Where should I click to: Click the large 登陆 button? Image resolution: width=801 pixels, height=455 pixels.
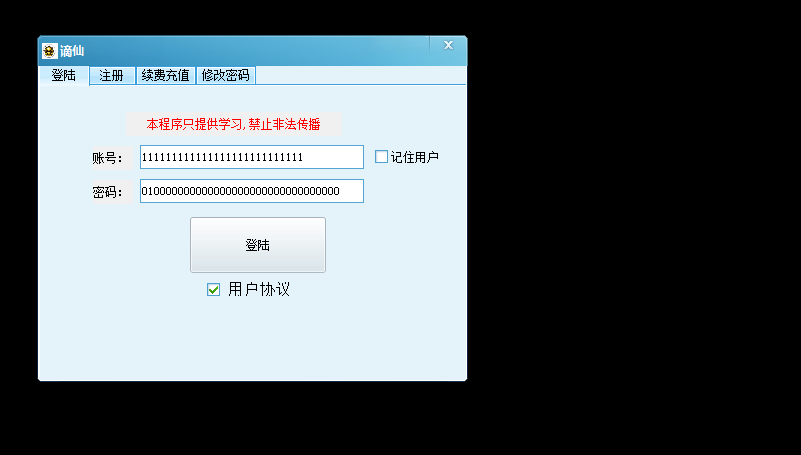click(x=258, y=245)
